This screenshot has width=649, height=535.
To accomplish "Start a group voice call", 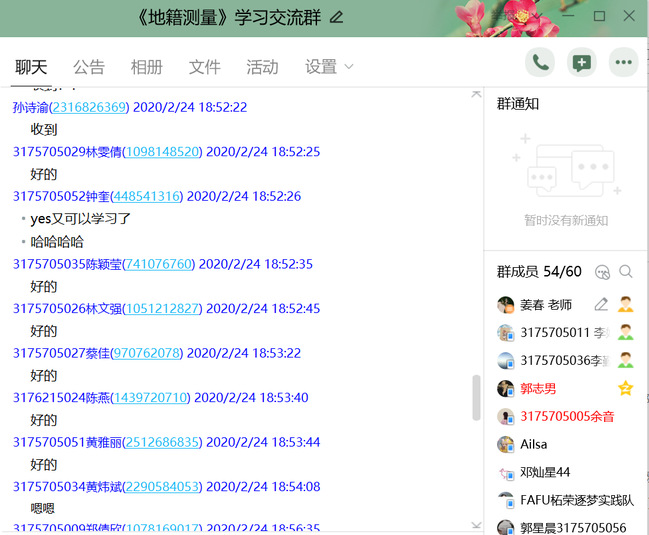I will pos(540,62).
